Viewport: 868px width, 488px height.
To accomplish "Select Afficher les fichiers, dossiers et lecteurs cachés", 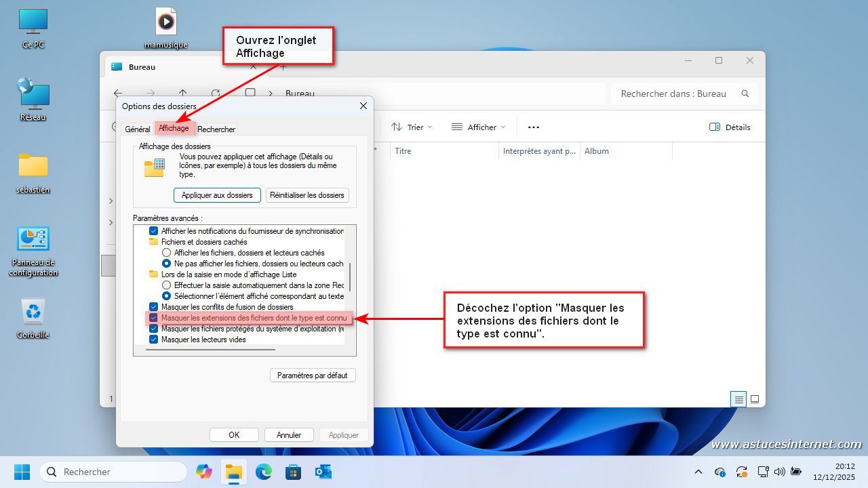I will tap(166, 253).
